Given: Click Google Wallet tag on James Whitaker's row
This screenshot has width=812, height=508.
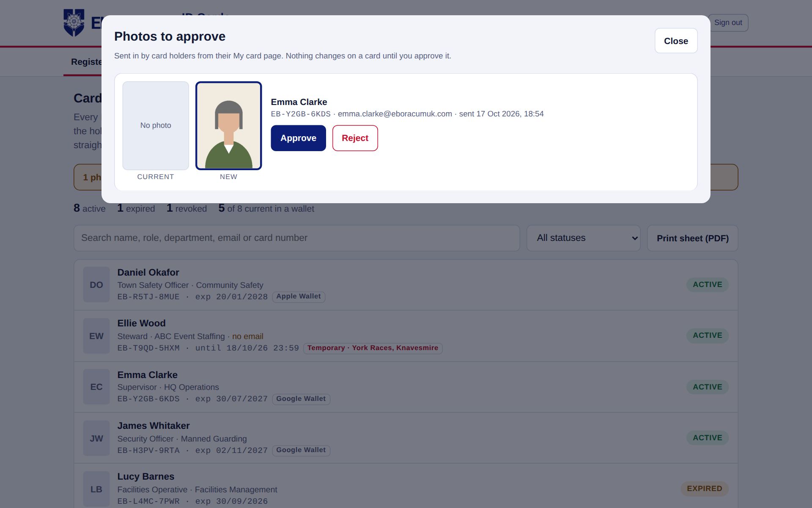Looking at the screenshot, I should point(301,450).
